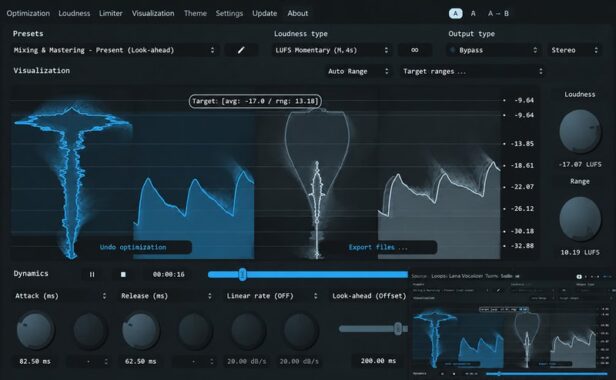
Task: Click the Target avg/rng label box
Action: [x=255, y=101]
